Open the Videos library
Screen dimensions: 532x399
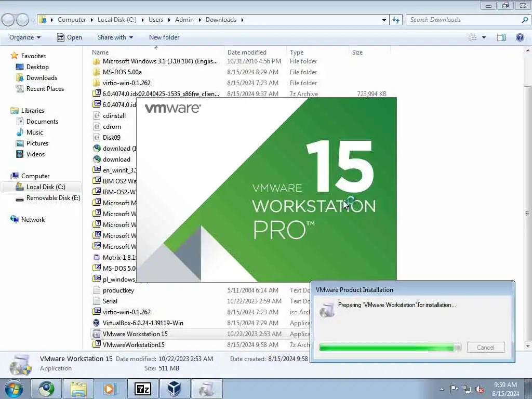(35, 154)
